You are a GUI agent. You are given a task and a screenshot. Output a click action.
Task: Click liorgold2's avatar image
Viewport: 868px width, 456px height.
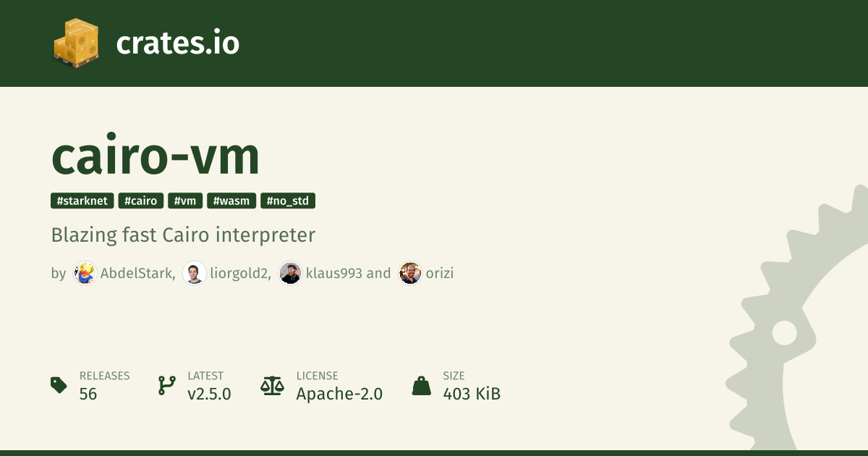tap(195, 273)
